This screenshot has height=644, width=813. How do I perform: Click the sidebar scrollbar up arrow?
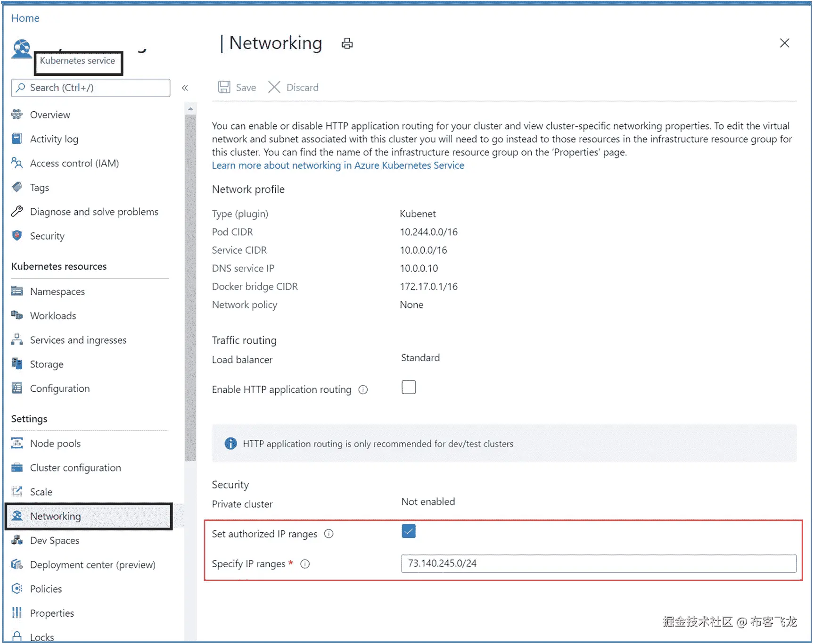[190, 109]
